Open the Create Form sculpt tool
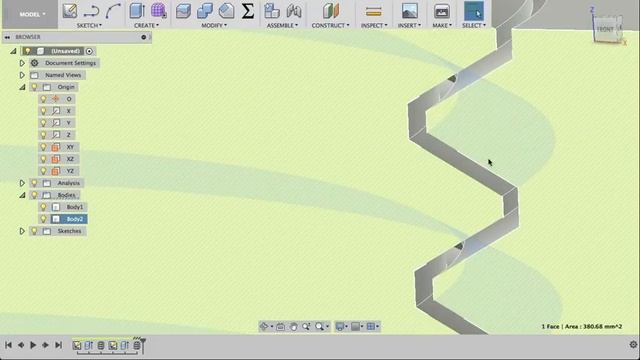 158,11
